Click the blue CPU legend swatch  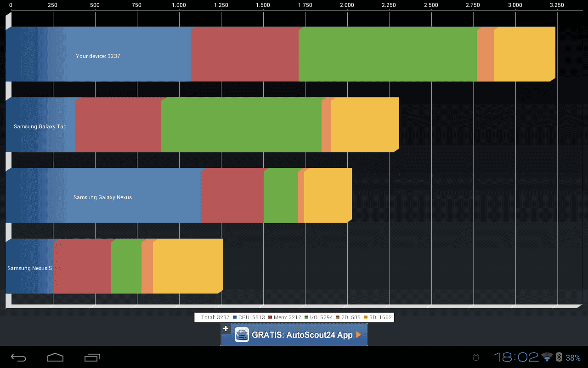(235, 317)
